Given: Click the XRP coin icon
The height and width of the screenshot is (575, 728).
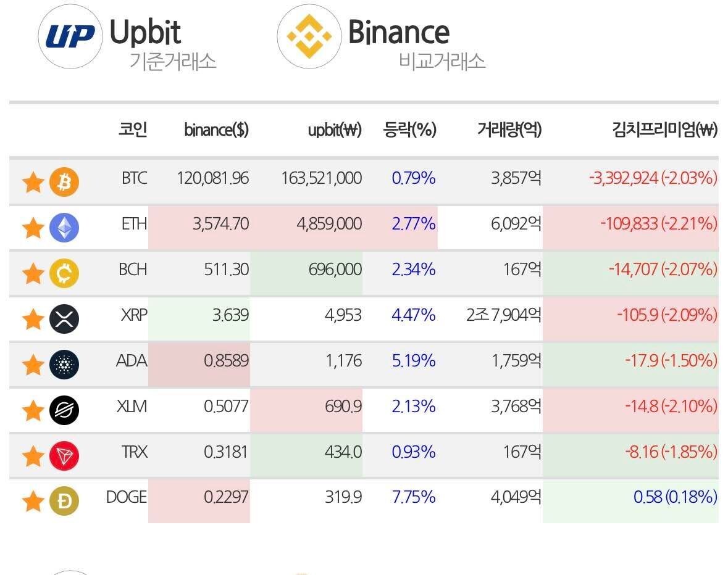Looking at the screenshot, I should (x=64, y=319).
